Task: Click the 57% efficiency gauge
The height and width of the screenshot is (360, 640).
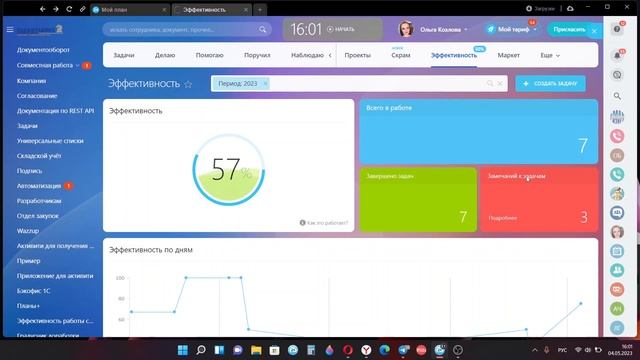Action: [229, 170]
